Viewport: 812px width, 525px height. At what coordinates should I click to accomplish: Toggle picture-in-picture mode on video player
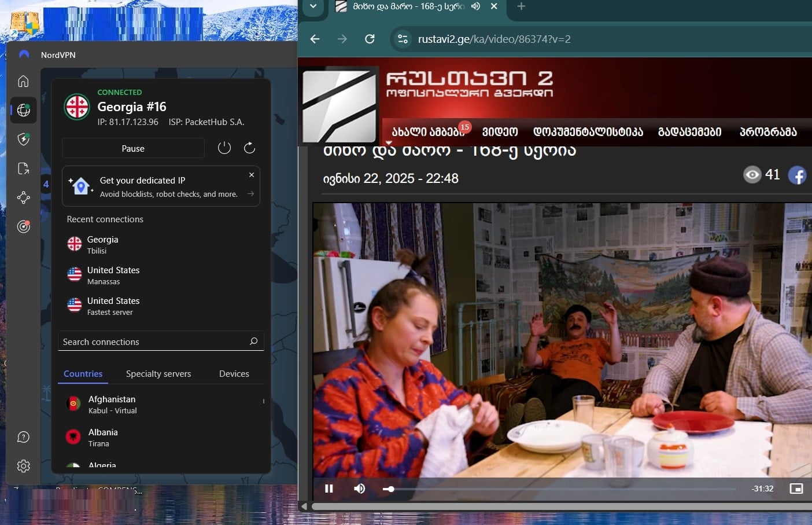pyautogui.click(x=796, y=489)
